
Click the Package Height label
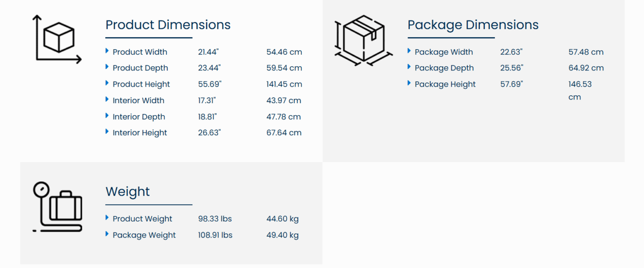445,84
